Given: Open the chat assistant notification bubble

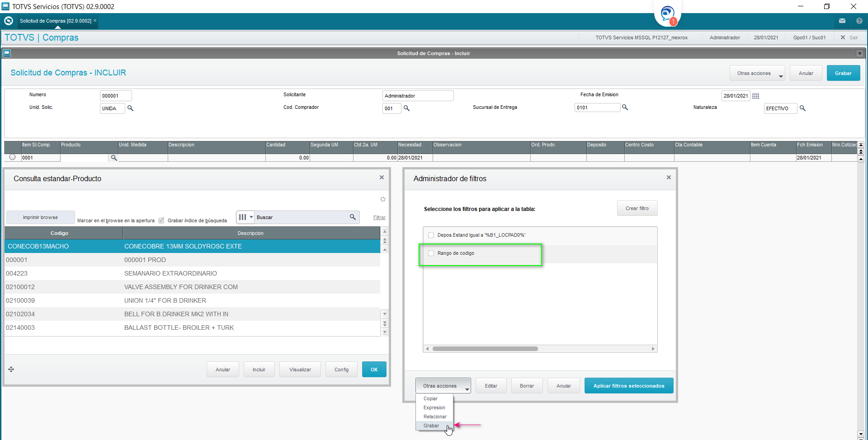Looking at the screenshot, I should (668, 14).
